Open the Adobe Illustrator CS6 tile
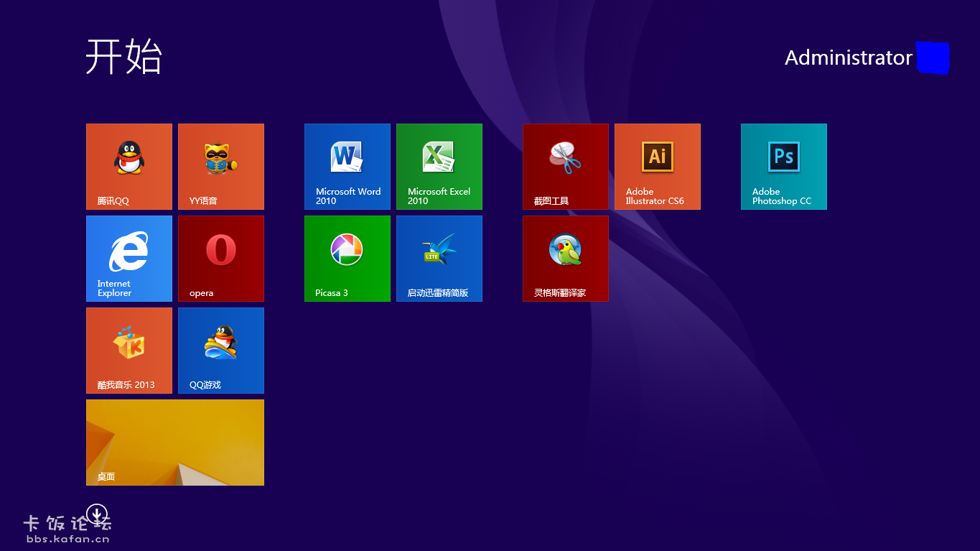Screen dimensions: 980x551 658,167
